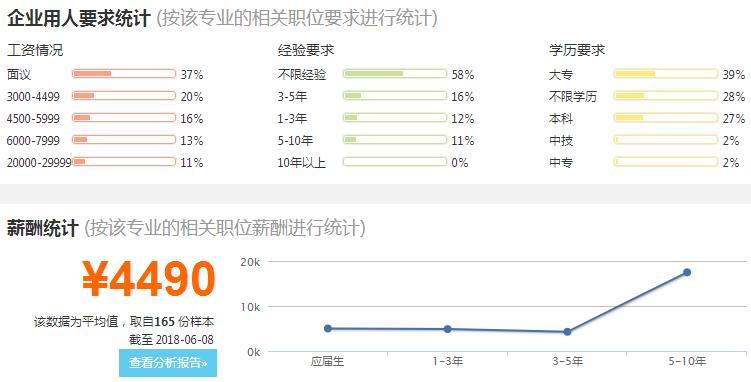
Task: Click the 20000-29999 salary progress bar
Action: [x=124, y=162]
